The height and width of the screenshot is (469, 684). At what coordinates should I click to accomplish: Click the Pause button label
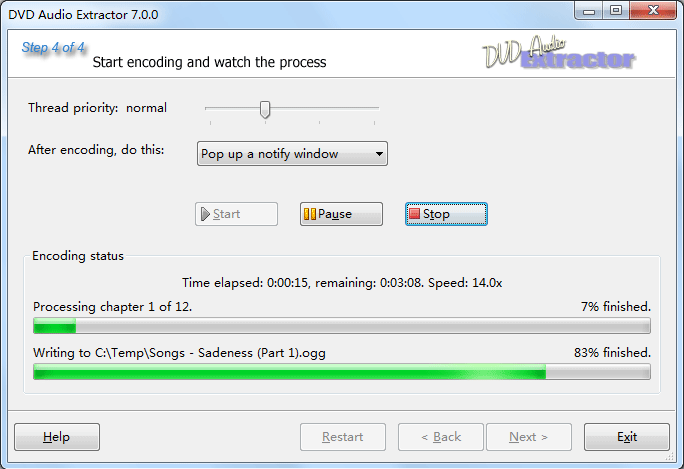[x=335, y=214]
